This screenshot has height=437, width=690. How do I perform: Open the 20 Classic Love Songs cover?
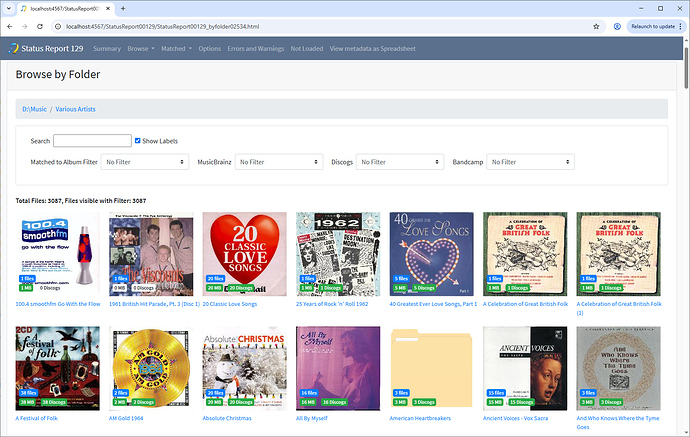pyautogui.click(x=245, y=254)
